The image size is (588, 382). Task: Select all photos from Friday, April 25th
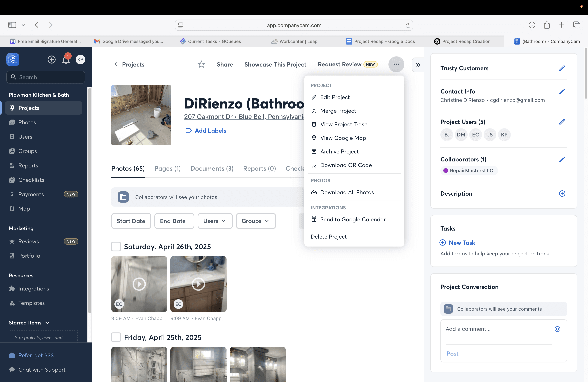click(x=116, y=337)
